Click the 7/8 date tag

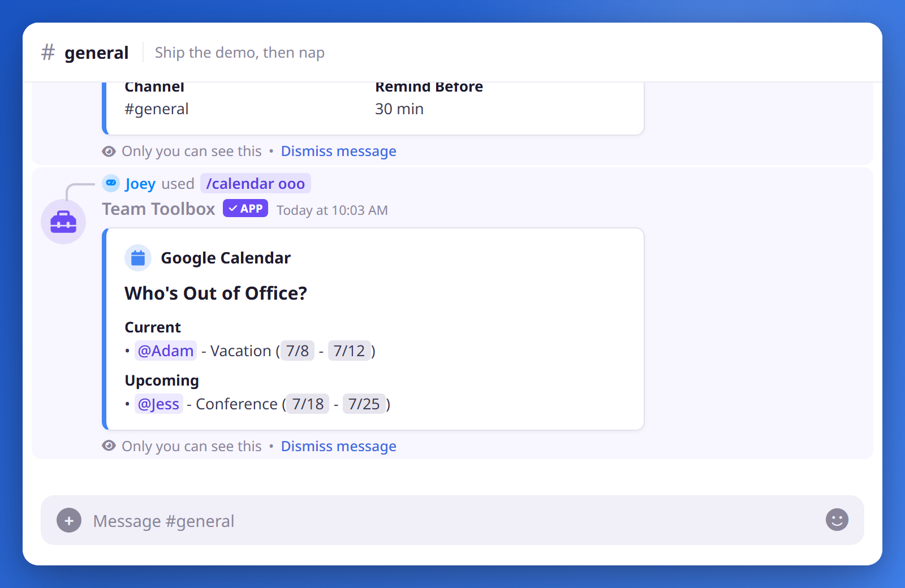pos(298,351)
